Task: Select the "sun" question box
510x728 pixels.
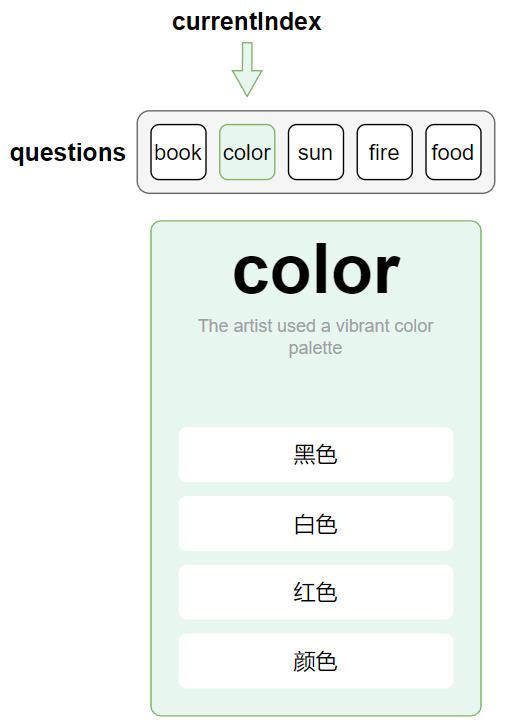Action: [316, 152]
